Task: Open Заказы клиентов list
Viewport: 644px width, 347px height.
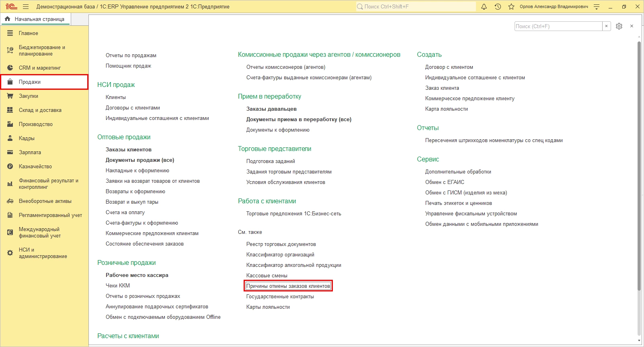Action: pyautogui.click(x=129, y=149)
